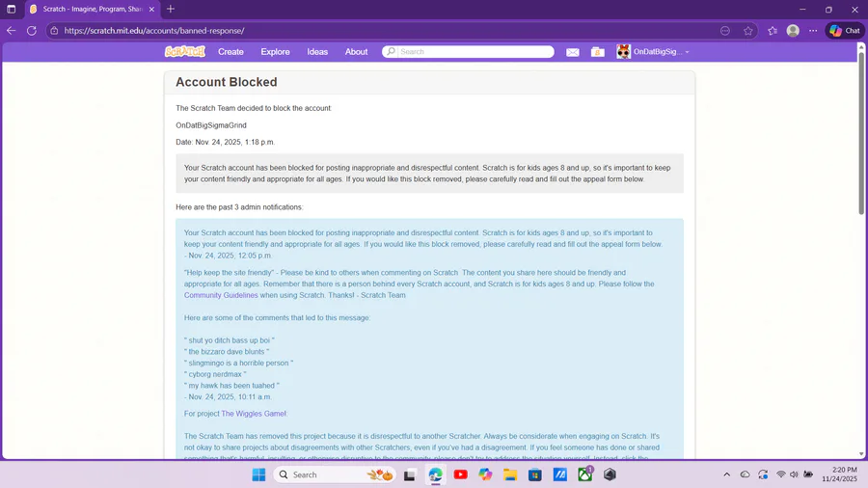Image resolution: width=868 pixels, height=488 pixels.
Task: Open the Xbox app taskbar icon
Action: point(584,474)
